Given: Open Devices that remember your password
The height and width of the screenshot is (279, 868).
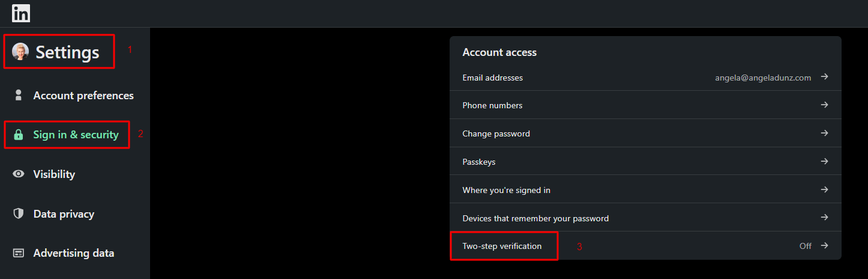Looking at the screenshot, I should pos(645,218).
